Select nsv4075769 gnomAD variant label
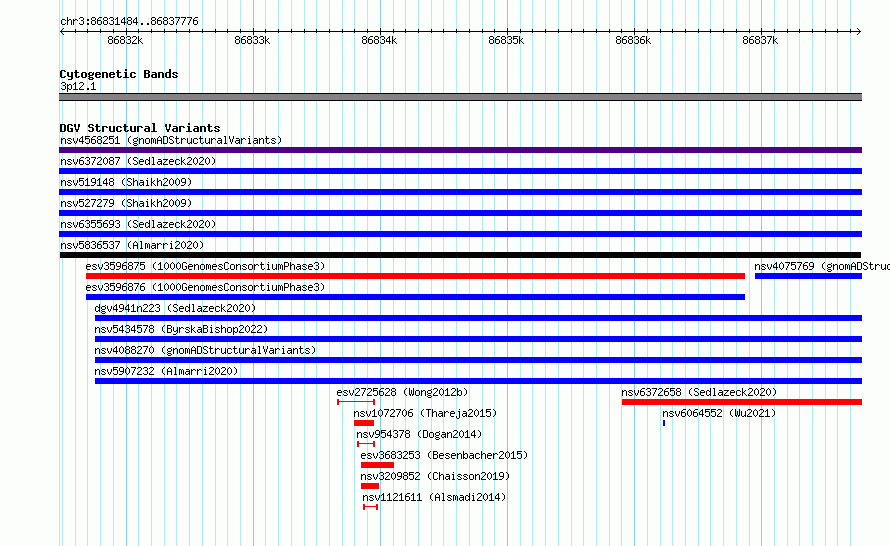This screenshot has width=890, height=546. click(822, 266)
